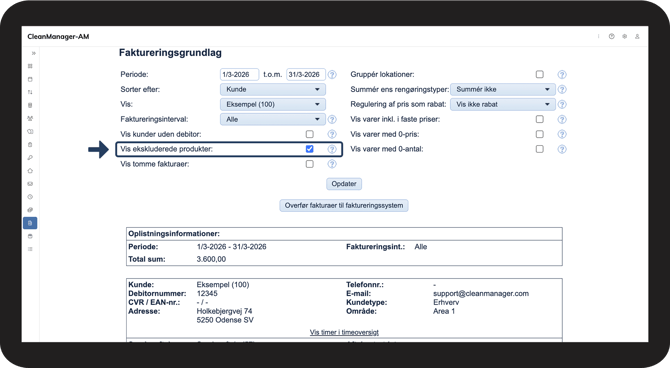Show help for Gruppér lokationer
The width and height of the screenshot is (670, 368).
(x=562, y=74)
